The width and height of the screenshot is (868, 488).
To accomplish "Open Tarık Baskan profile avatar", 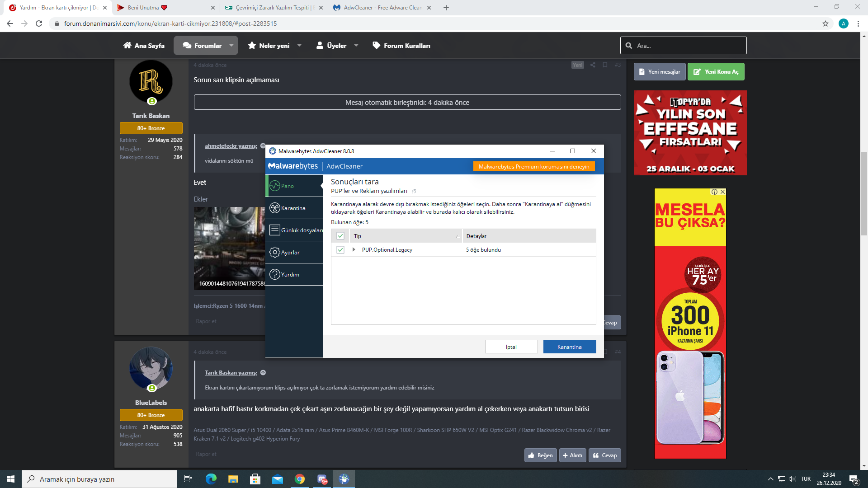I will 151,82.
